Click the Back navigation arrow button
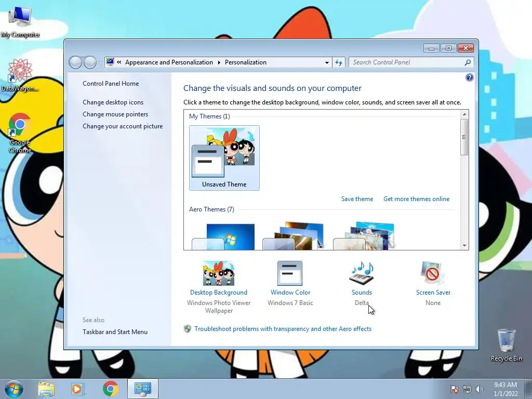Screen dimensions: 532x399 76,62
